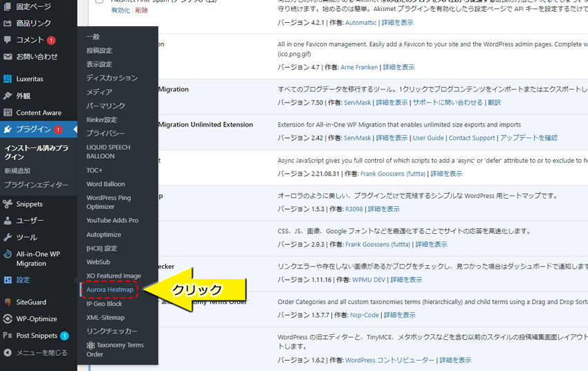Click the ツール wrench icon
Screen dimensions: 588x371
click(8, 237)
